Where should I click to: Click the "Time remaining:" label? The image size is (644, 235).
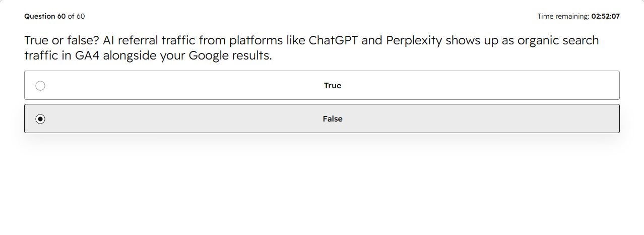[x=563, y=16]
